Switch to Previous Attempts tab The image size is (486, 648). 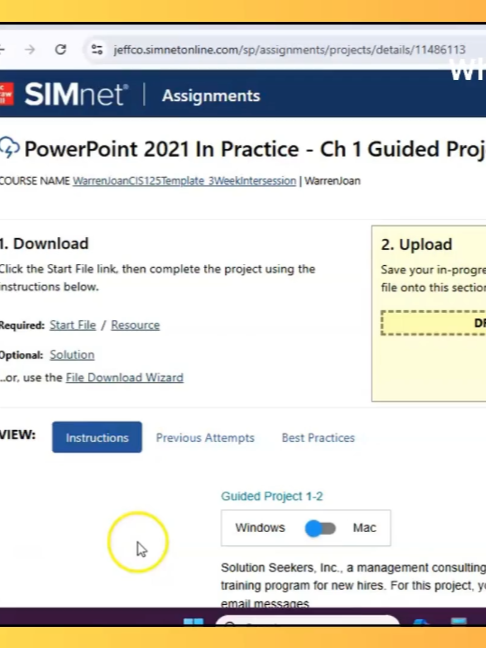tap(205, 438)
